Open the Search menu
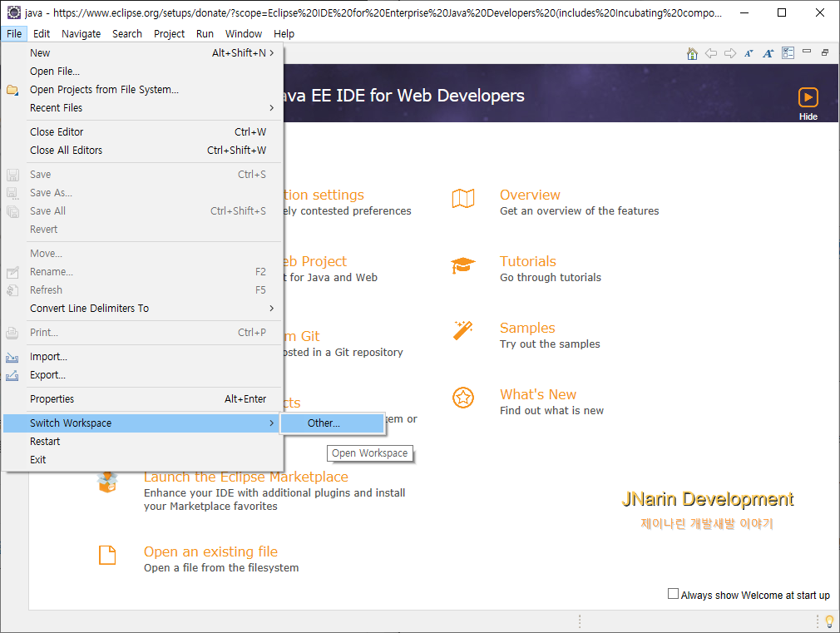 coord(127,34)
